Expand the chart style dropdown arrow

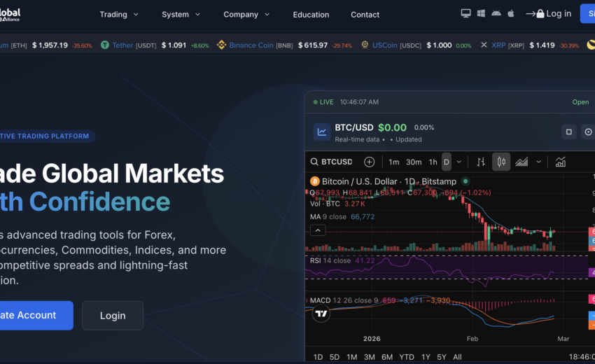click(x=538, y=162)
